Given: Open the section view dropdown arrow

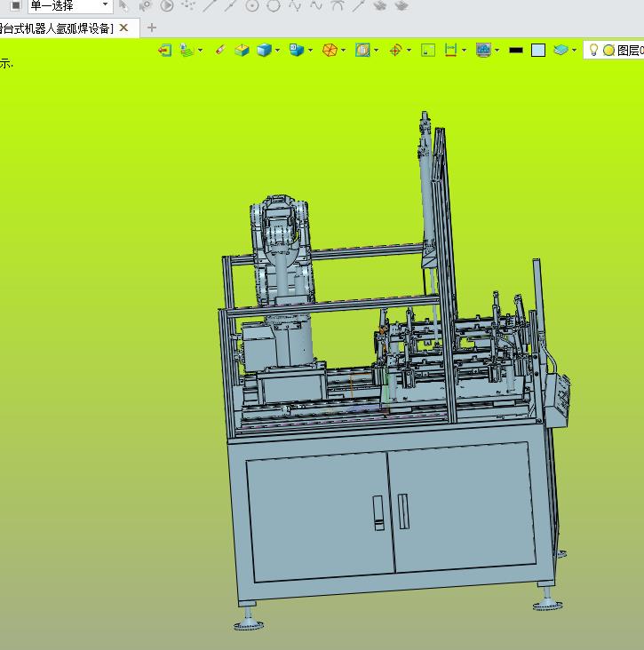Looking at the screenshot, I should pos(376,51).
